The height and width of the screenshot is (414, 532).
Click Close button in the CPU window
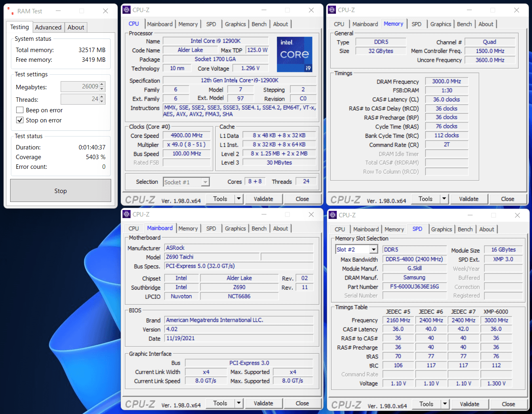coord(302,199)
